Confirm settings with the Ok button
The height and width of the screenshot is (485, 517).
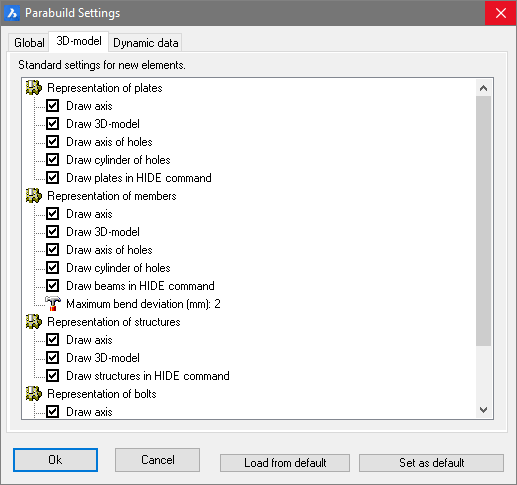(x=55, y=460)
